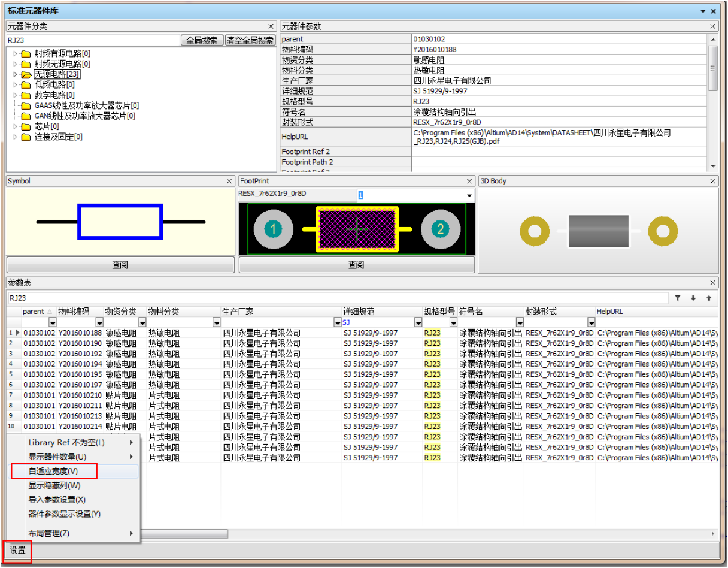This screenshot has width=728, height=568.
Task: Click the 参数表 search field containing RJ23
Action: tap(335, 298)
